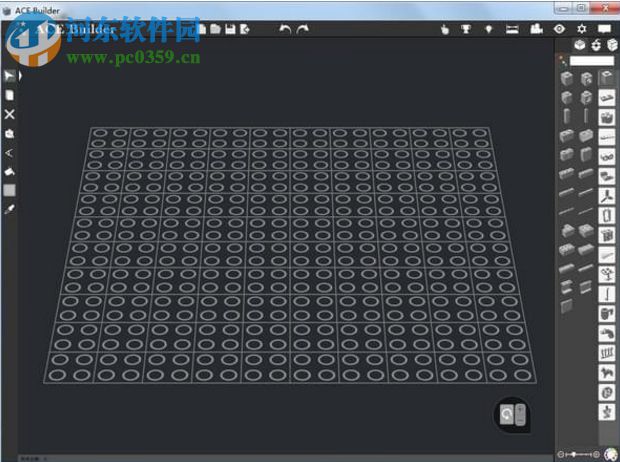
Task: Switch to the third cube tab in bricks panel
Action: click(612, 45)
